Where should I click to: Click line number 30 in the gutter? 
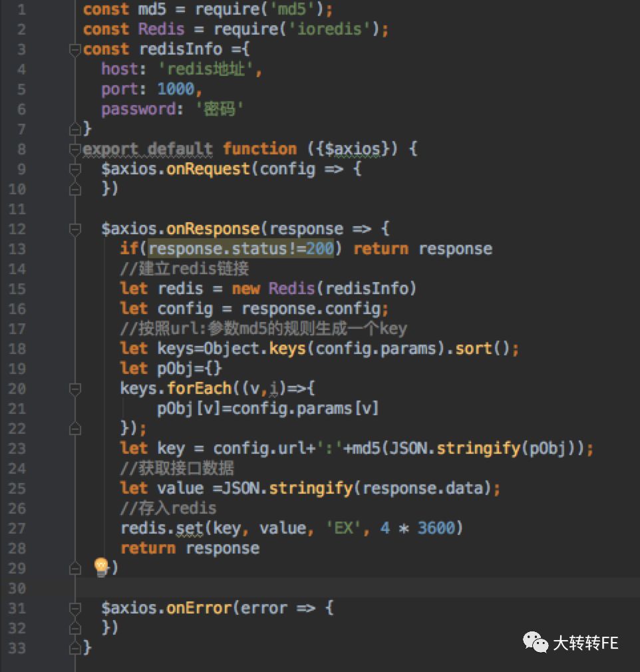coord(17,588)
